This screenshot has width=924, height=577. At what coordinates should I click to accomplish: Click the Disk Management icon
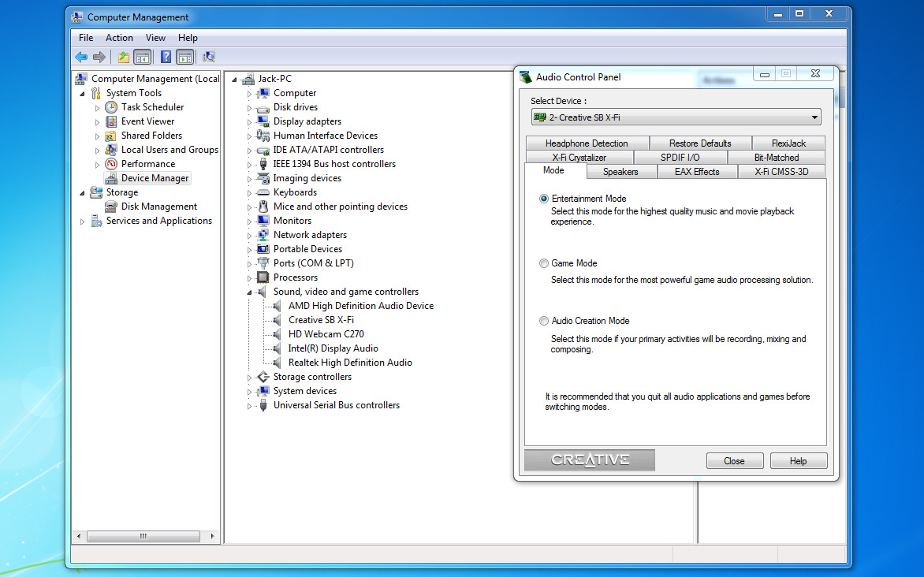click(x=111, y=207)
